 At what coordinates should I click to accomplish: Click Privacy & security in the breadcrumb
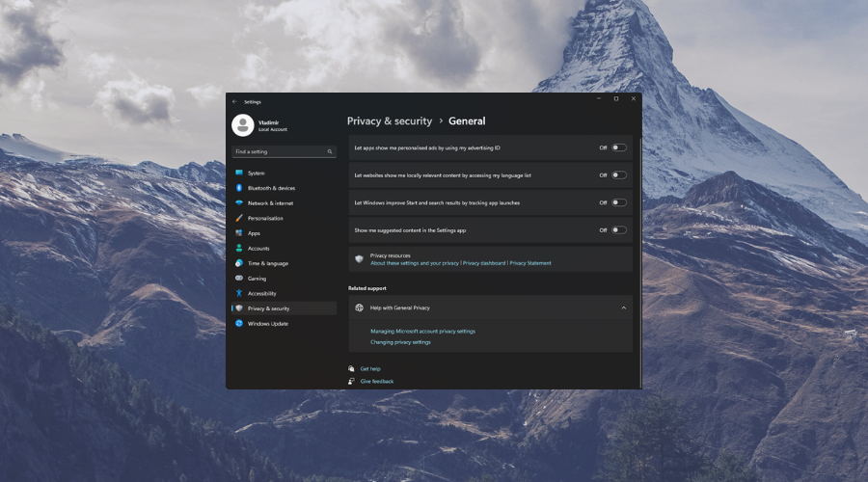[x=390, y=121]
